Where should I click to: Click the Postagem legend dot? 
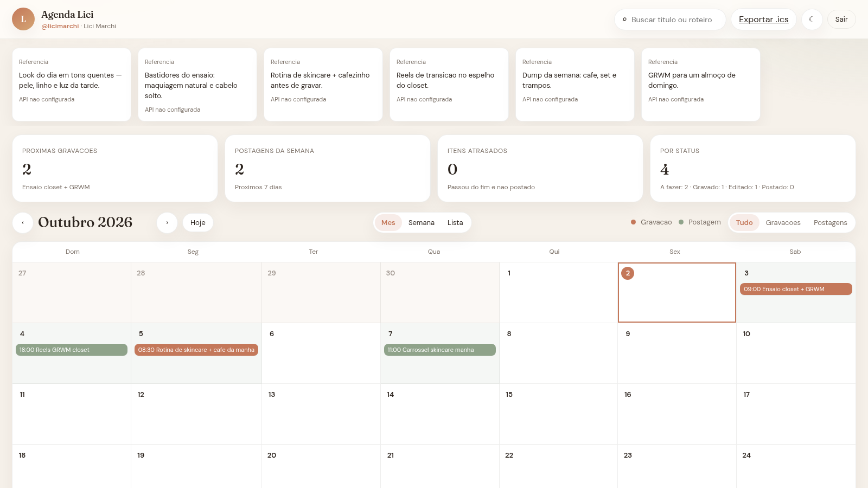(x=681, y=222)
